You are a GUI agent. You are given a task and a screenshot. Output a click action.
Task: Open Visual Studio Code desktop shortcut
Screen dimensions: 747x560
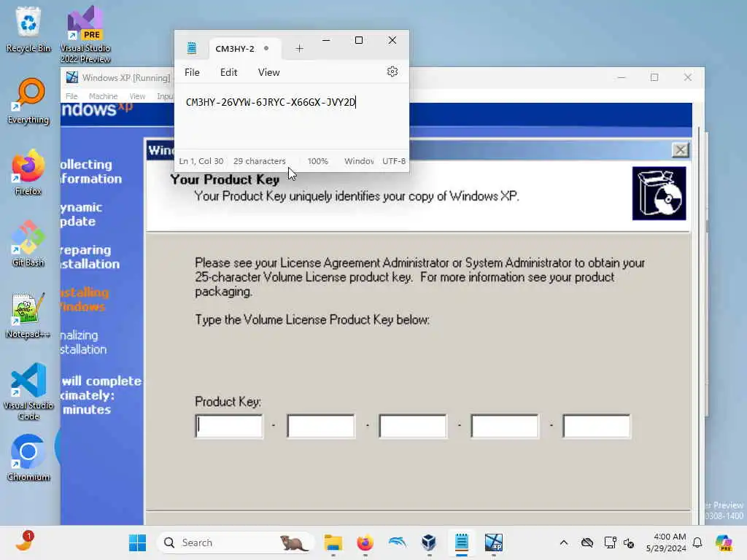(28, 392)
